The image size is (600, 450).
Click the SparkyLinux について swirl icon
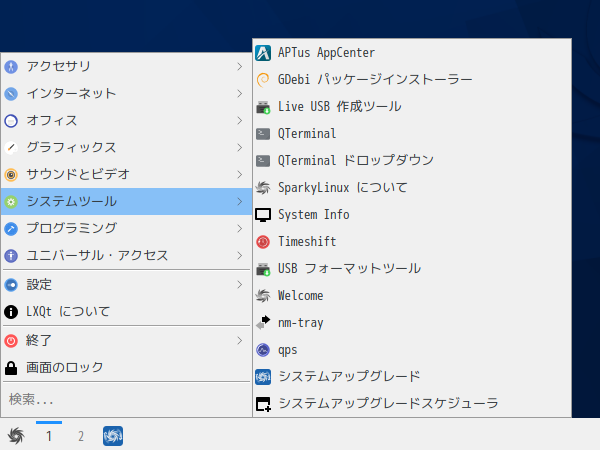pos(263,188)
